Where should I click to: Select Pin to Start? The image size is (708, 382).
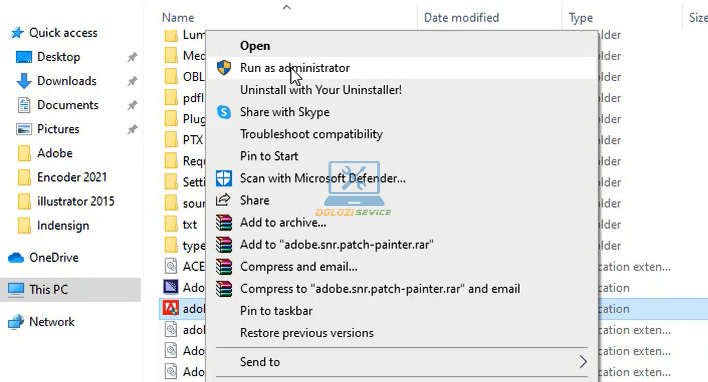click(x=269, y=156)
